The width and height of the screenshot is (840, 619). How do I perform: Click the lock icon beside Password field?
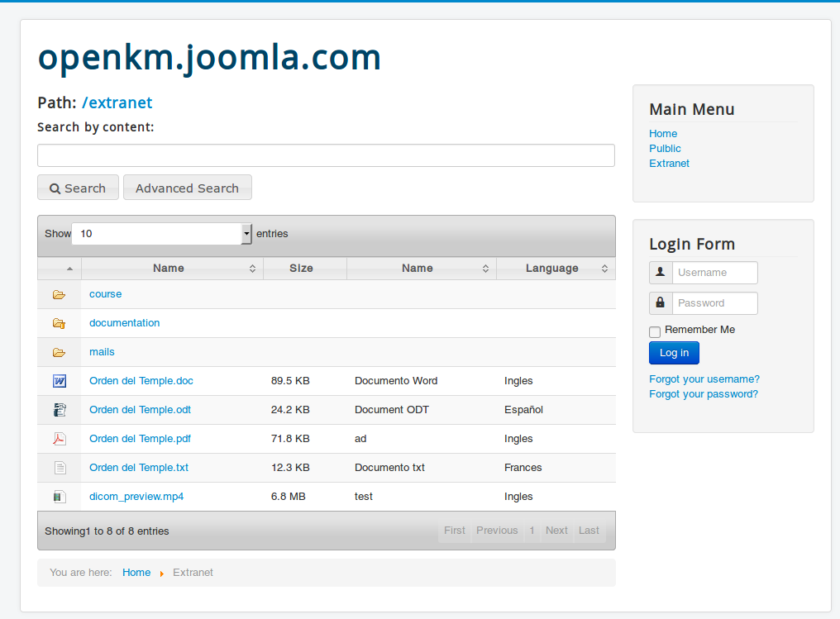point(661,302)
